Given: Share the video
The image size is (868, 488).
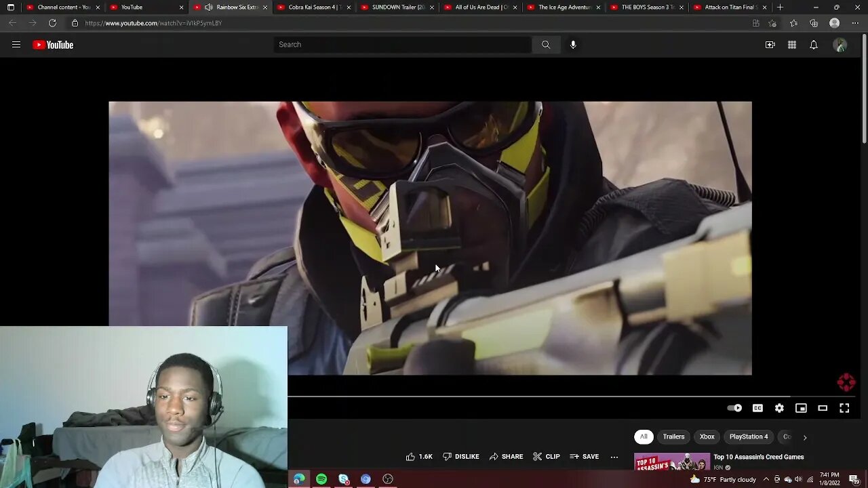Looking at the screenshot, I should pyautogui.click(x=507, y=457).
